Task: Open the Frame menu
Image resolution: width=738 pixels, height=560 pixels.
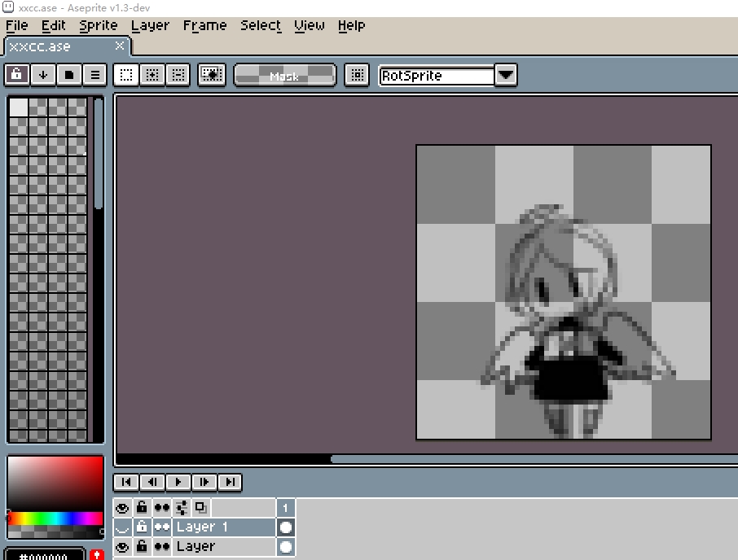Action: click(x=204, y=25)
